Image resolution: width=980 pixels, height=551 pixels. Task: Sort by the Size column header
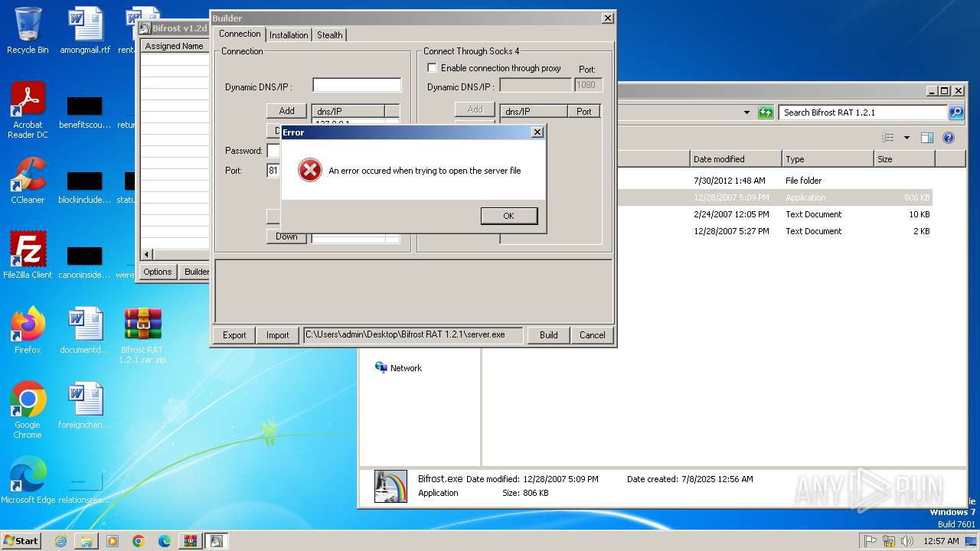coord(904,159)
